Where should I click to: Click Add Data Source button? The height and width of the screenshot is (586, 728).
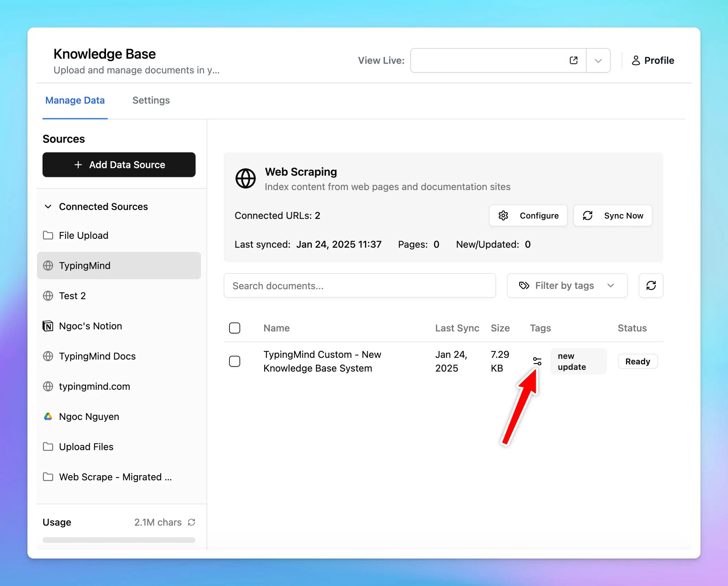119,165
